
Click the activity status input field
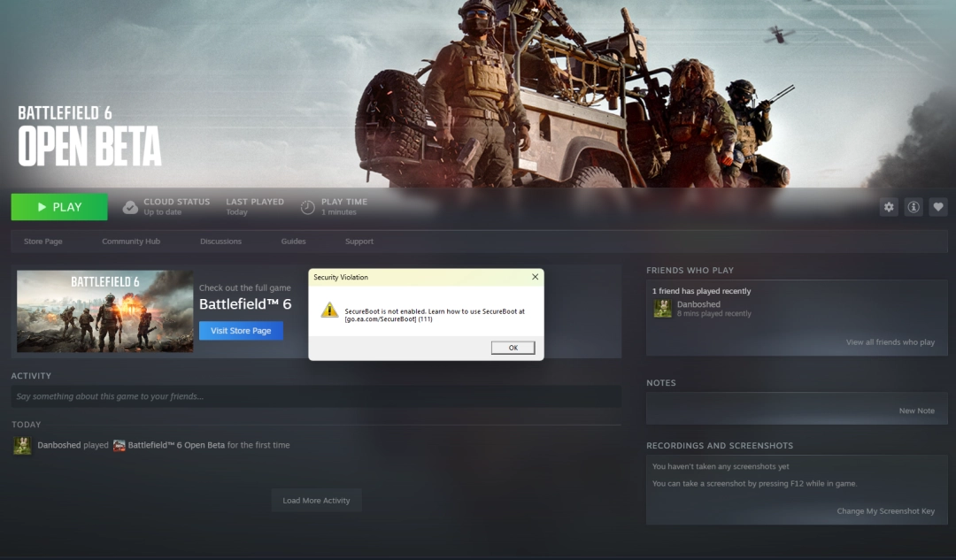pyautogui.click(x=315, y=396)
